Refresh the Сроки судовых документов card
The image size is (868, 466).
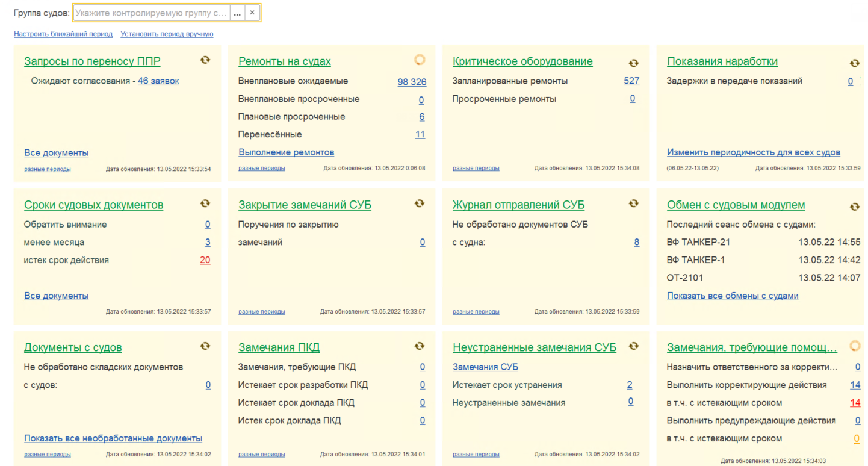coord(205,203)
